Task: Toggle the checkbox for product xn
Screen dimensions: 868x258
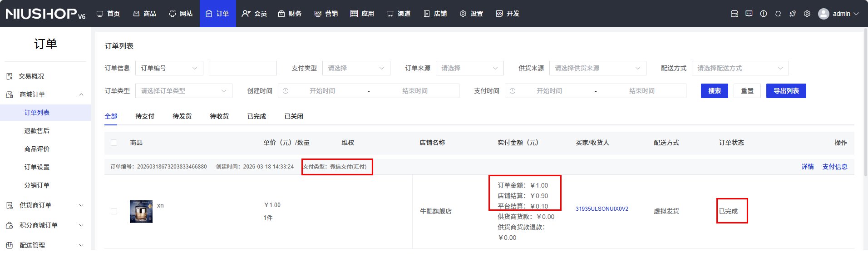Action: (x=114, y=211)
